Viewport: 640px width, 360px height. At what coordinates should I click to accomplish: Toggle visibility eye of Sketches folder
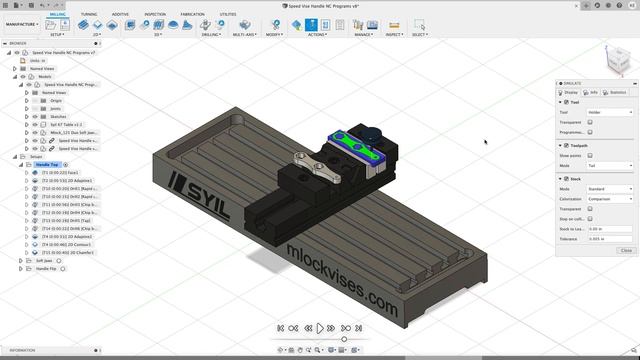35,117
